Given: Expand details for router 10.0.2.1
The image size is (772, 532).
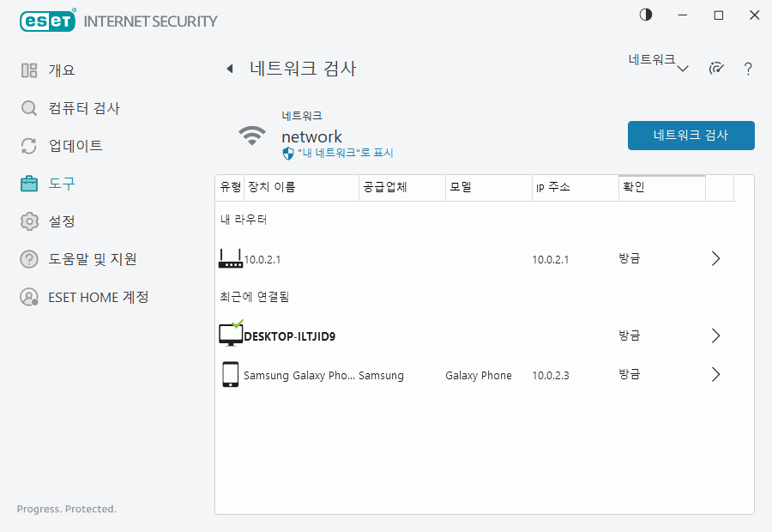Looking at the screenshot, I should (716, 258).
